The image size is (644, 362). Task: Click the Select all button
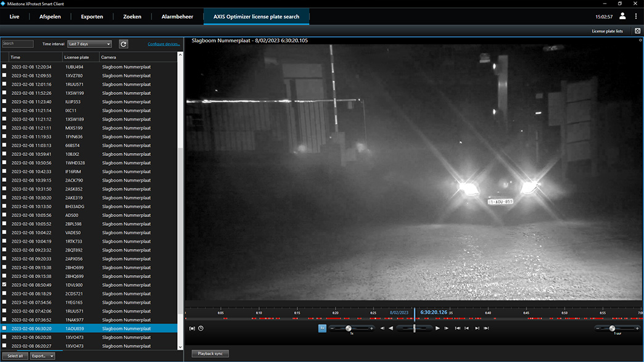tap(15, 356)
